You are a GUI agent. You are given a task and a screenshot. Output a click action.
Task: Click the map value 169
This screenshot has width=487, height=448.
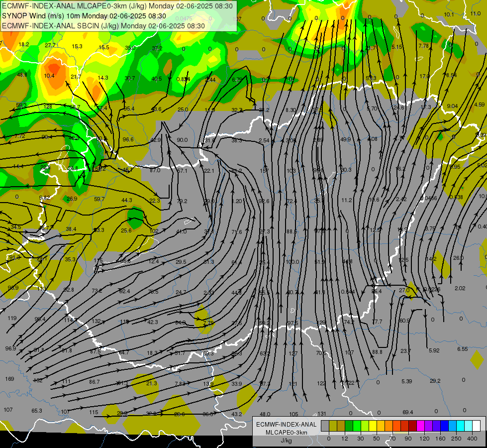[9, 379]
